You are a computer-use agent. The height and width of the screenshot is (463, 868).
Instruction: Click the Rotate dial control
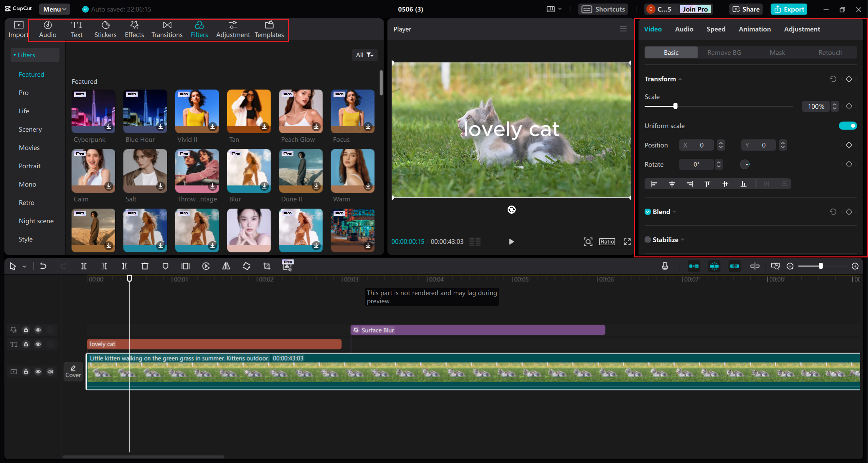pos(745,165)
